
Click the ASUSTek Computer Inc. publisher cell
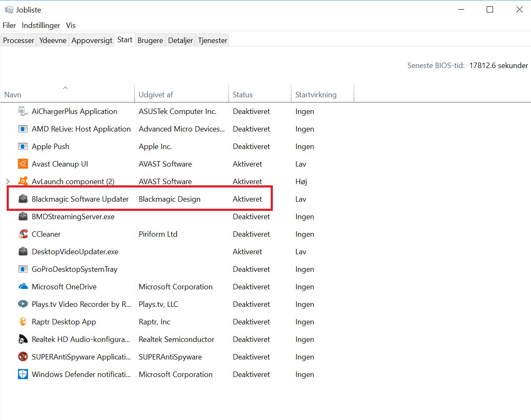pos(178,111)
